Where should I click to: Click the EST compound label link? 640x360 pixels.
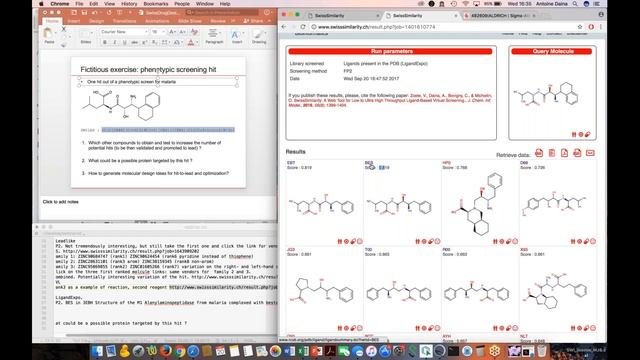pyautogui.click(x=291, y=163)
